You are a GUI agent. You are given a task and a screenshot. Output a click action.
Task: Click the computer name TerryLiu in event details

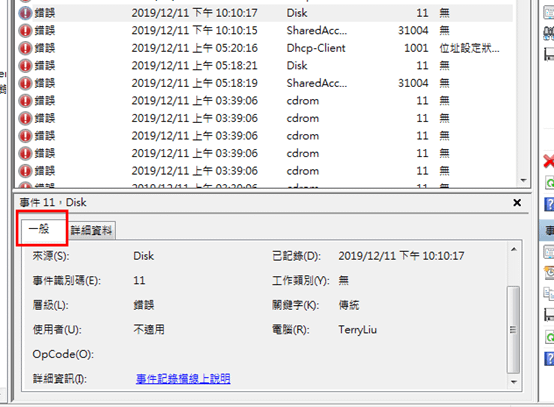click(358, 330)
